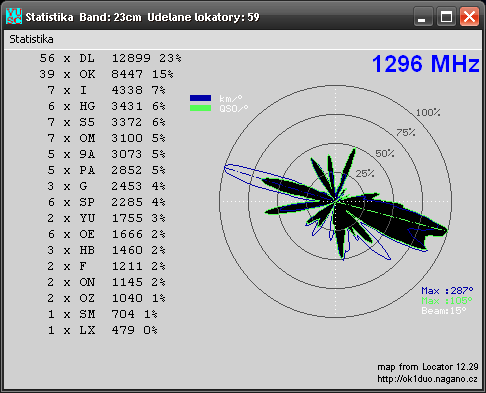This screenshot has height=393, width=486.
Task: Click the 1296 MHz frequency label
Action: point(426,64)
